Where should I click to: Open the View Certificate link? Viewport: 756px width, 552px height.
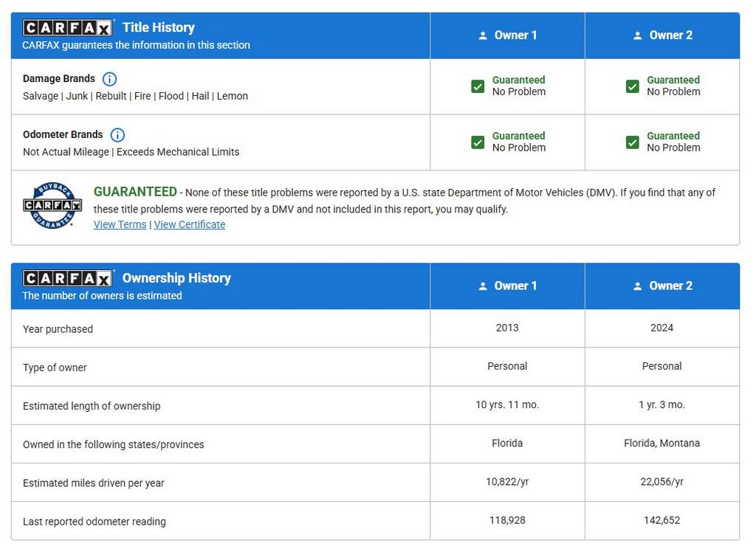click(190, 224)
